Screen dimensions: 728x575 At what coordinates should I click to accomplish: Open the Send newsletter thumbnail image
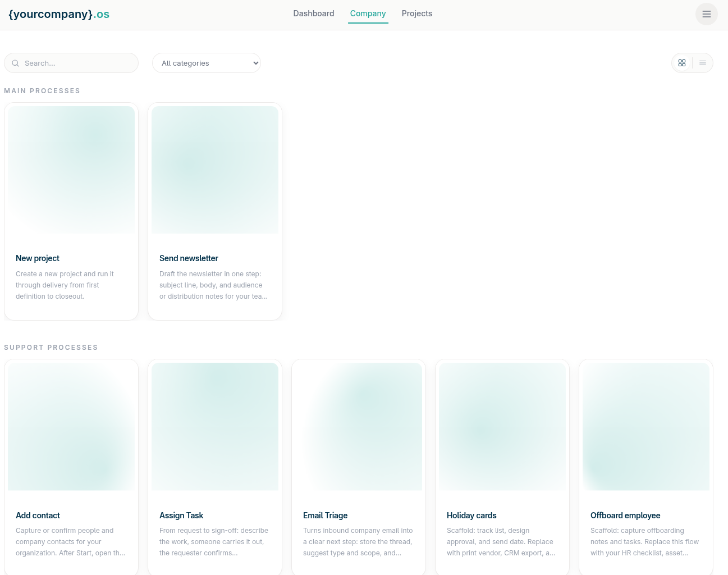pos(215,170)
